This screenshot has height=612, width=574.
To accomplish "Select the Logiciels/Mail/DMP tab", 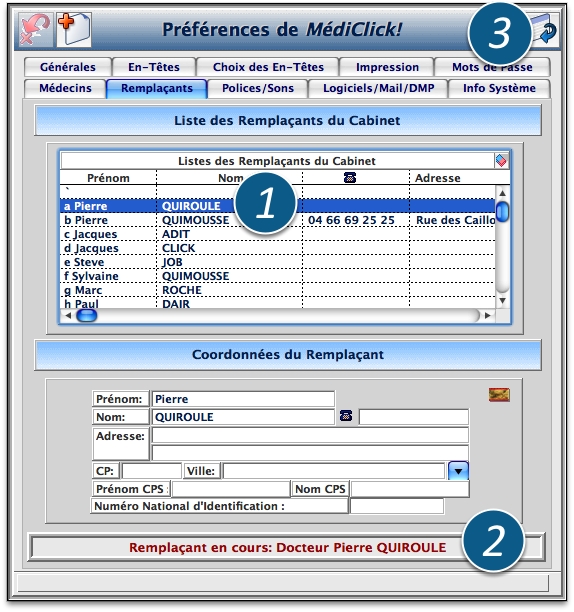I will click(x=379, y=88).
